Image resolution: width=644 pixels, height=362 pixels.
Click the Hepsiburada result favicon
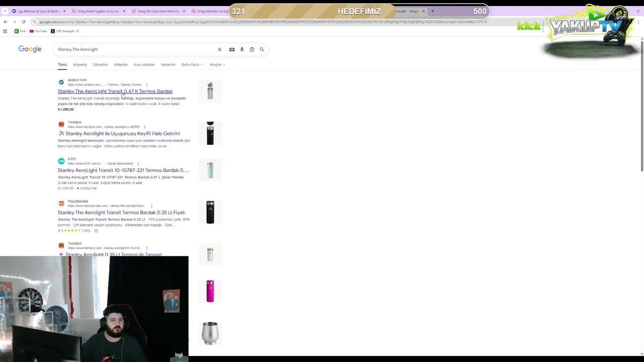pyautogui.click(x=61, y=203)
